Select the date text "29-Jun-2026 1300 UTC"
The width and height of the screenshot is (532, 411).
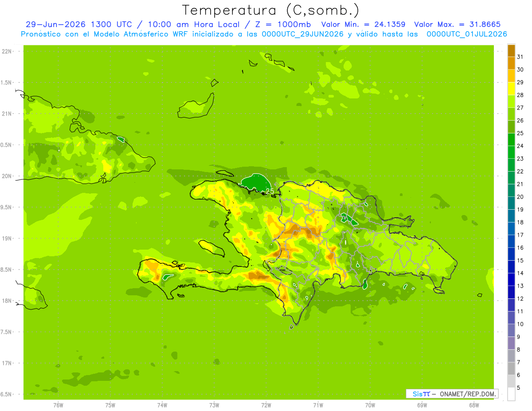click(78, 24)
